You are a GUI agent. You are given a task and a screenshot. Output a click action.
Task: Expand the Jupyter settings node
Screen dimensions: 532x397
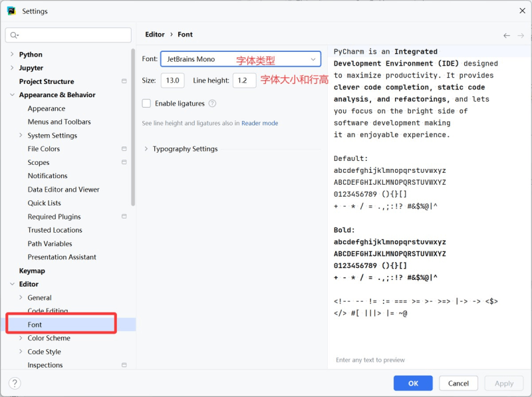(x=12, y=68)
